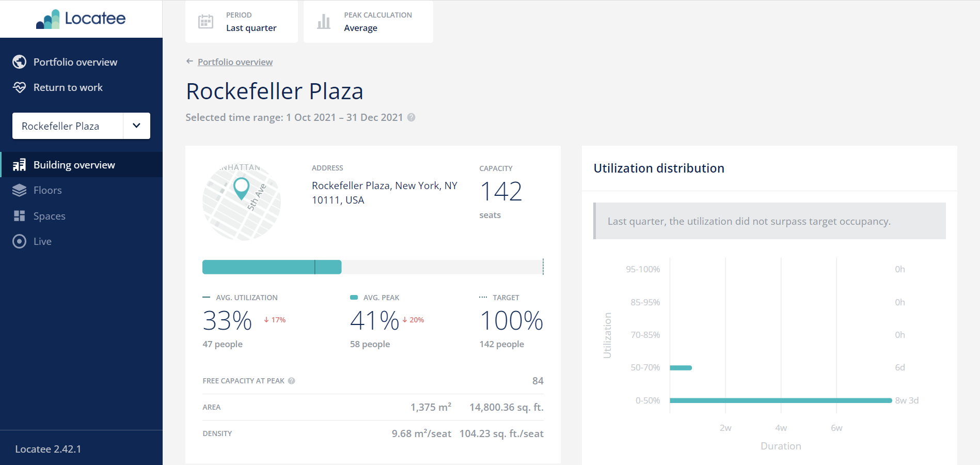Click the Target 100% value

coord(512,320)
